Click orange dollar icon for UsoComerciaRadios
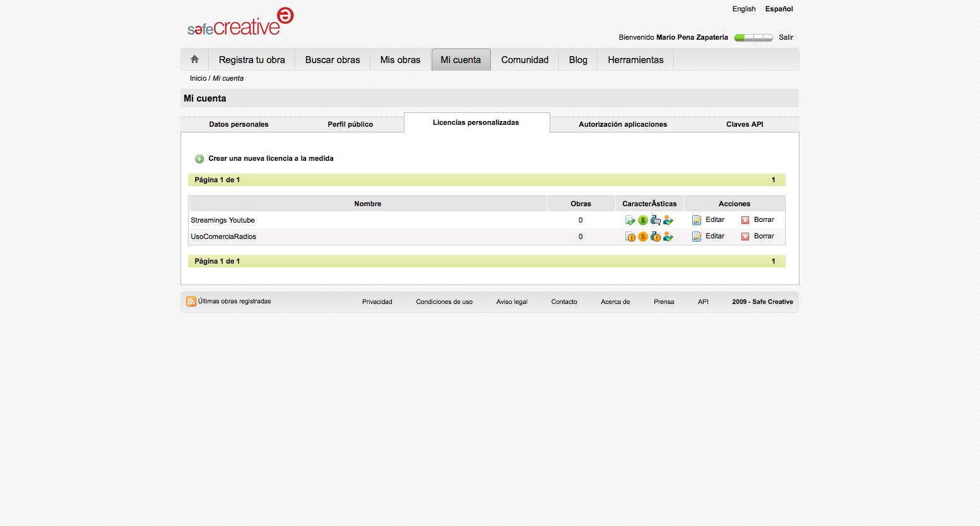 point(642,237)
